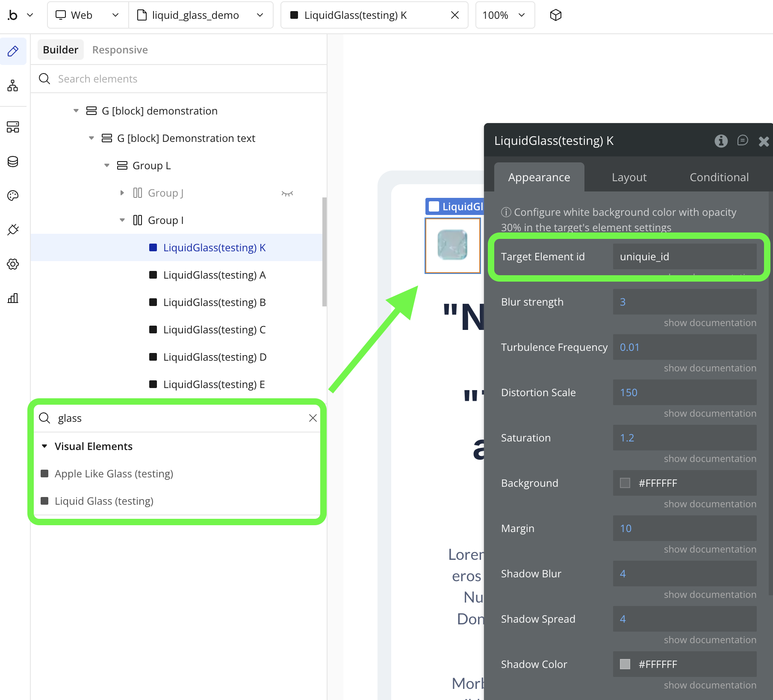Image resolution: width=773 pixels, height=700 pixels.
Task: Open the Data tab database icon
Action: coord(13,162)
